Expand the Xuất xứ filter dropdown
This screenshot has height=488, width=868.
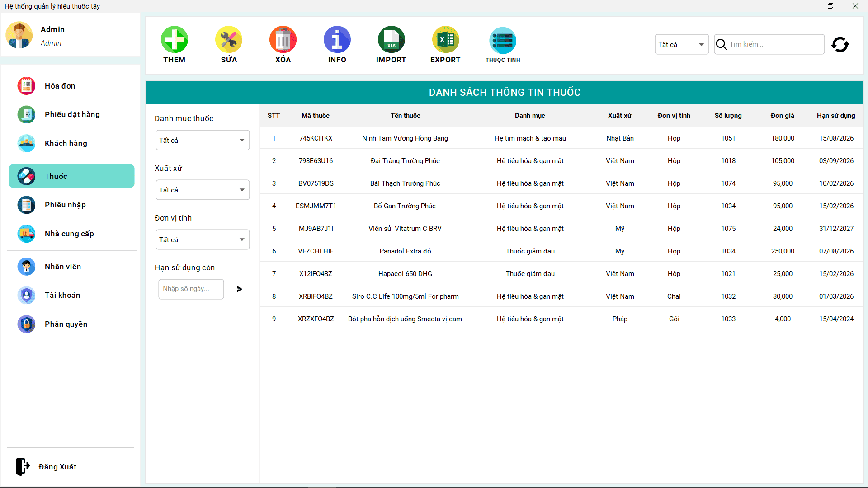coord(202,190)
